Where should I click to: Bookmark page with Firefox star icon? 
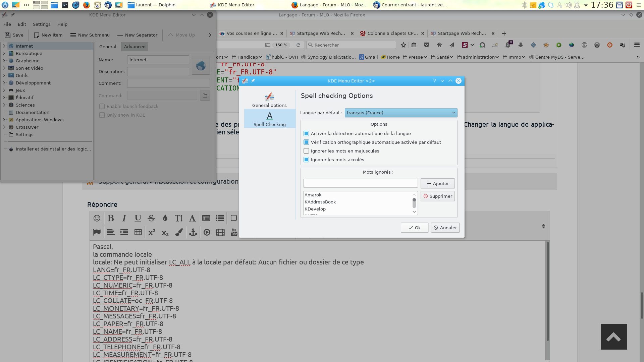(x=404, y=45)
